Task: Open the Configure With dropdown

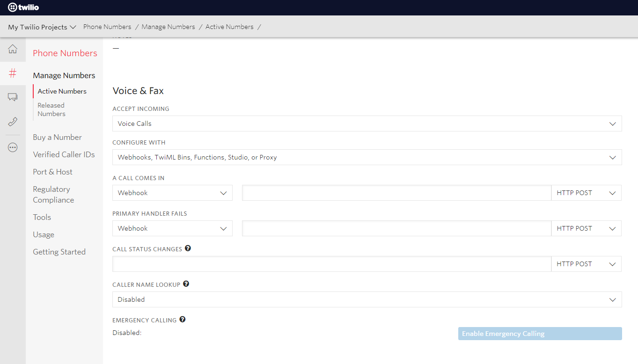Action: 367,157
